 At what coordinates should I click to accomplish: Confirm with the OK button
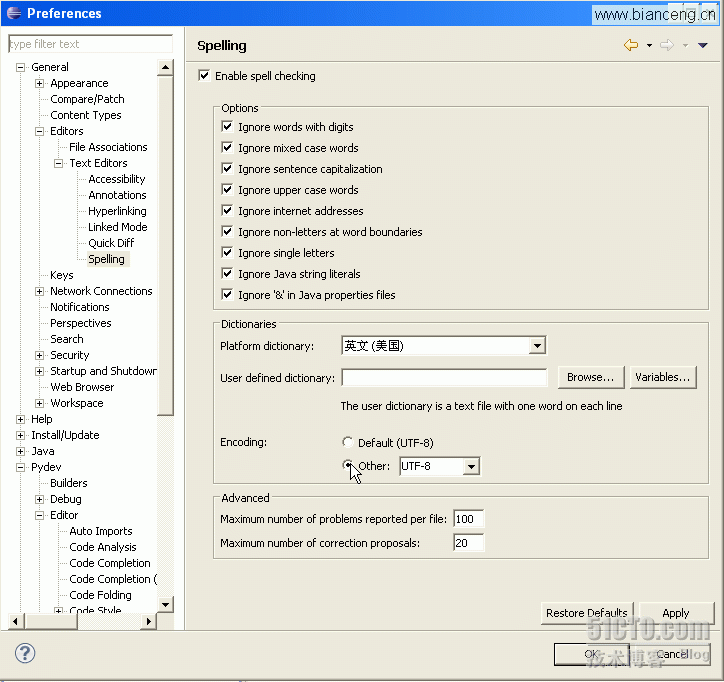591,654
